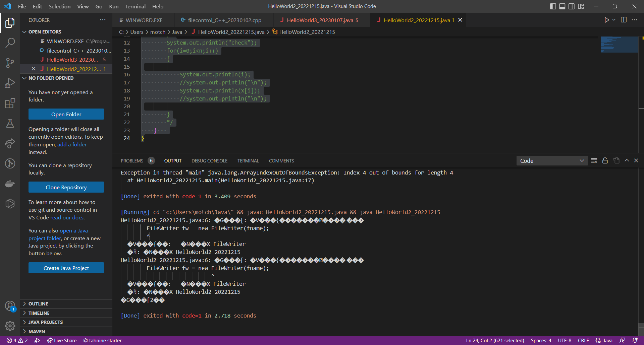
Task: Open Output content in a new editor
Action: [616, 160]
